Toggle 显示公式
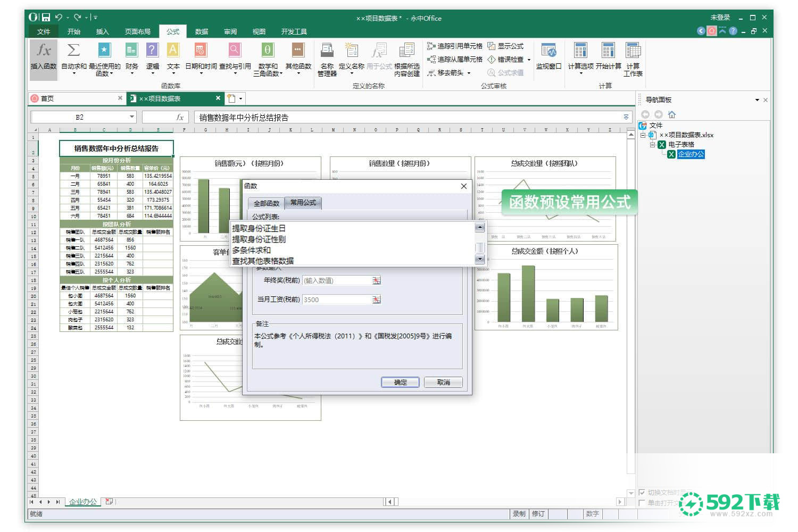 [505, 46]
